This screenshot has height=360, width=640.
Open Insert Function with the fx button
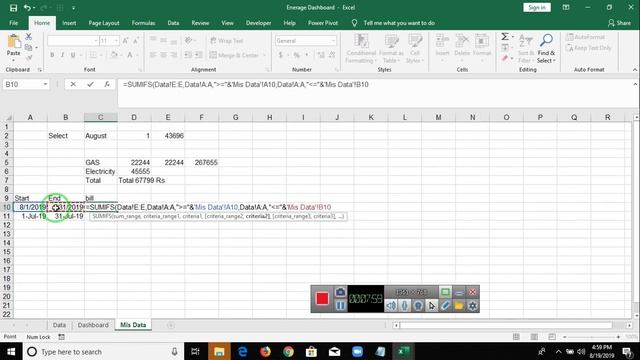[107, 84]
